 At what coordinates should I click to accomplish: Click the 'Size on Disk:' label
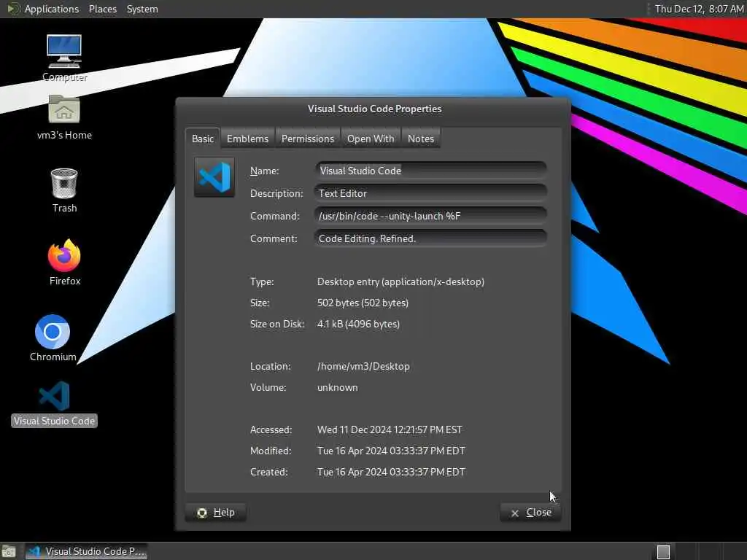[x=276, y=324]
